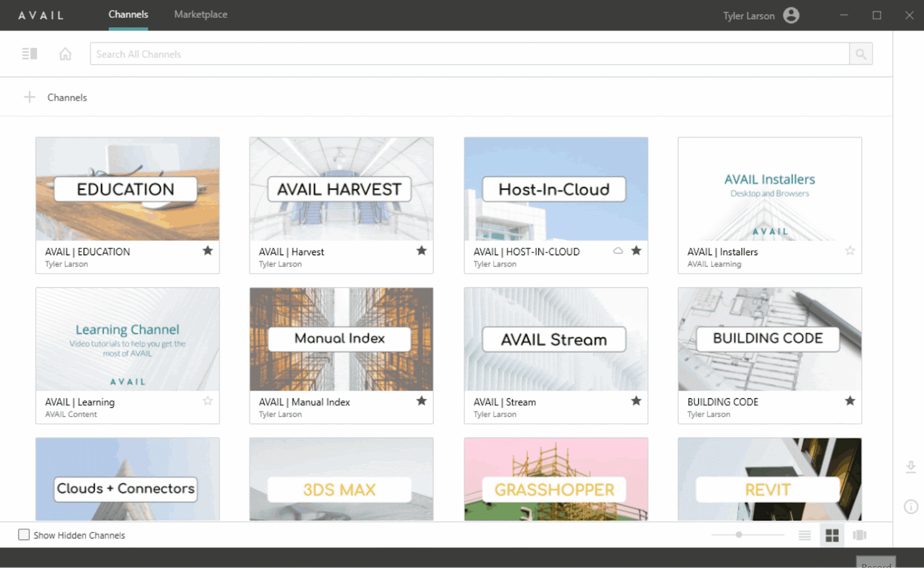Click the 'AVAIL | Installers' title
The height and width of the screenshot is (568, 924).
(x=722, y=252)
